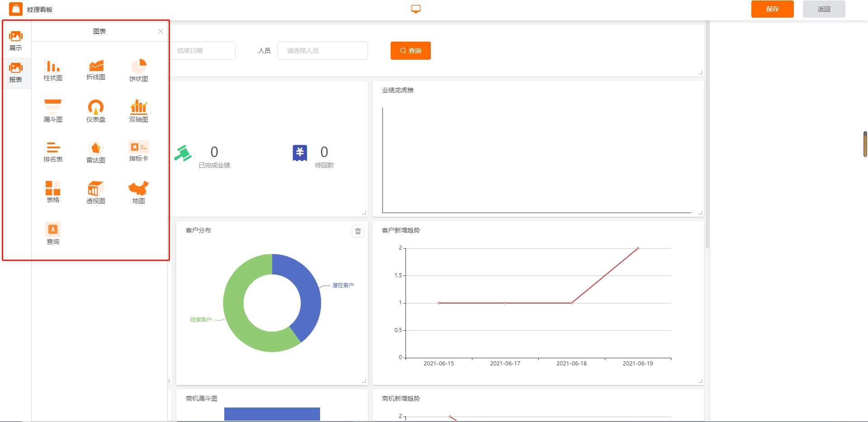Pick the 表格 table icon
The height and width of the screenshot is (422, 868).
[x=53, y=188]
